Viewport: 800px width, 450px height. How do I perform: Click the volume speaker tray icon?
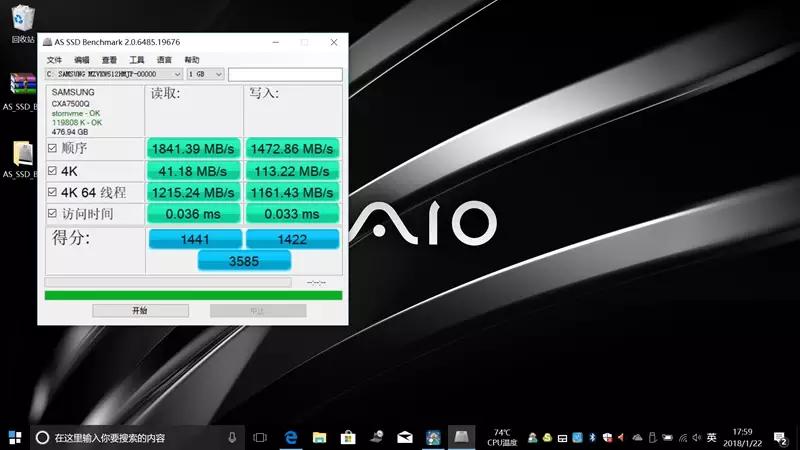coord(697,438)
